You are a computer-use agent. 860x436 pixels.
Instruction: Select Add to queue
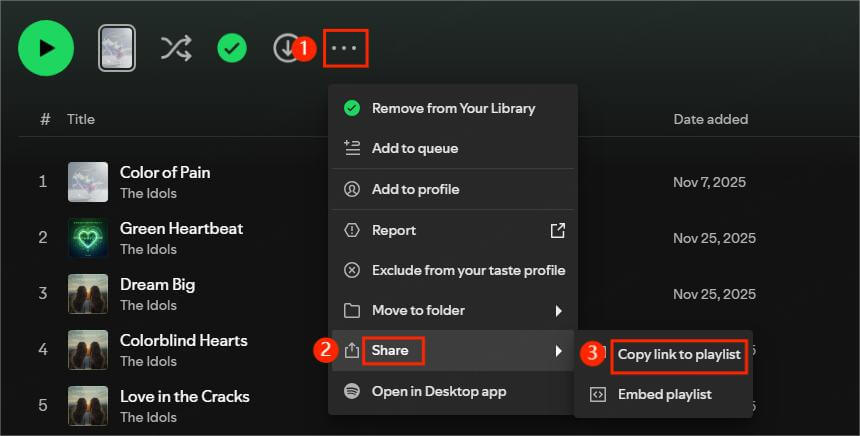click(x=453, y=148)
